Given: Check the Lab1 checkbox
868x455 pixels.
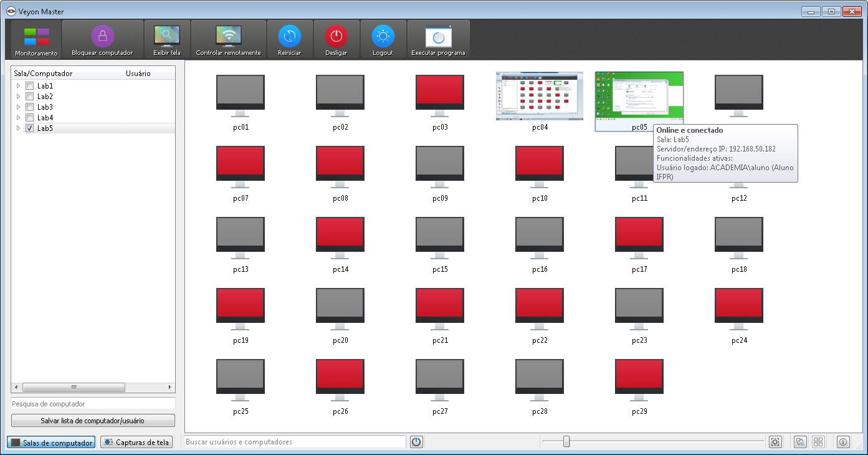Looking at the screenshot, I should tap(29, 85).
